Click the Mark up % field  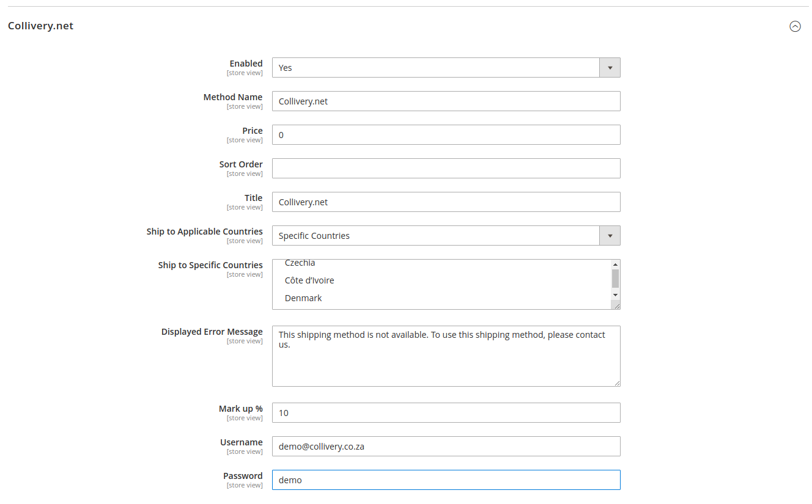(x=446, y=413)
